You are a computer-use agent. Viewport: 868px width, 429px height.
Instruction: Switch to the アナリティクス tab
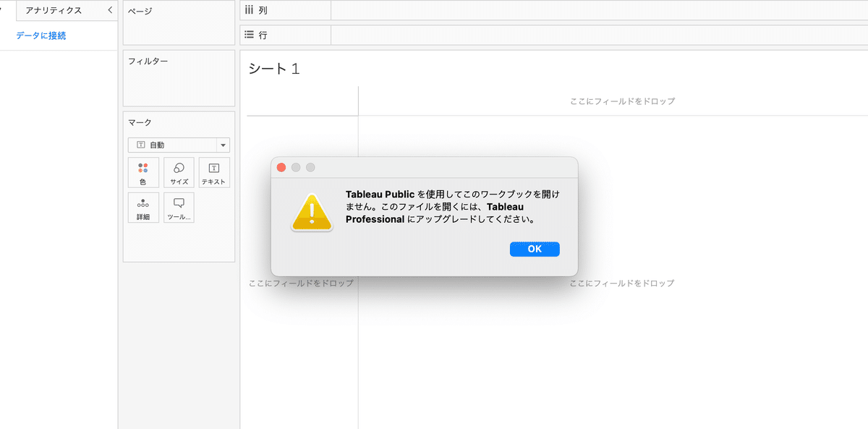point(54,10)
